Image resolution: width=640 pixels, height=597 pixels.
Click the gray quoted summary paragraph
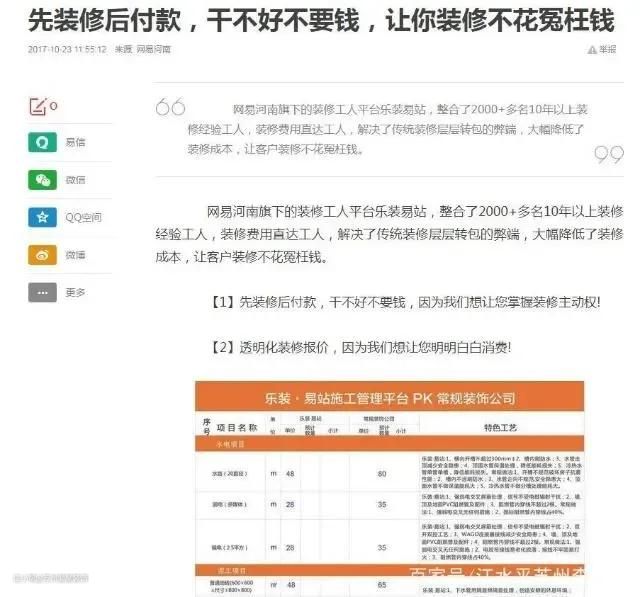388,129
